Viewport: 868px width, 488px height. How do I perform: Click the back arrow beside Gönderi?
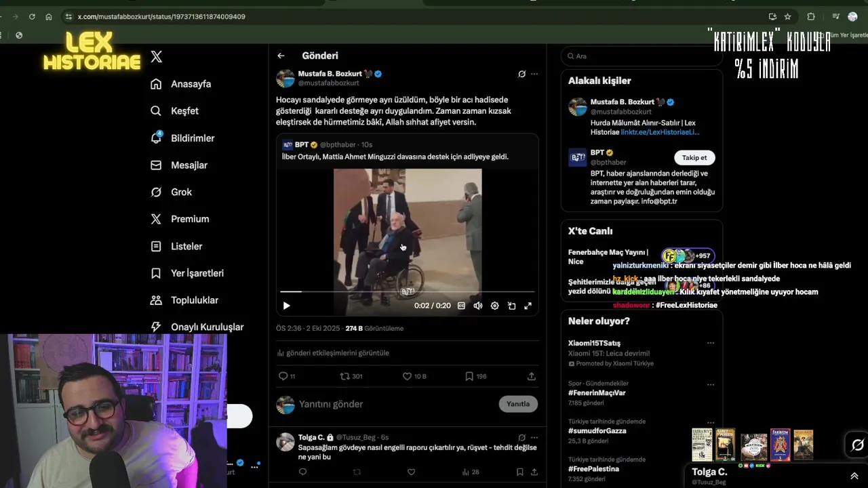(x=281, y=56)
